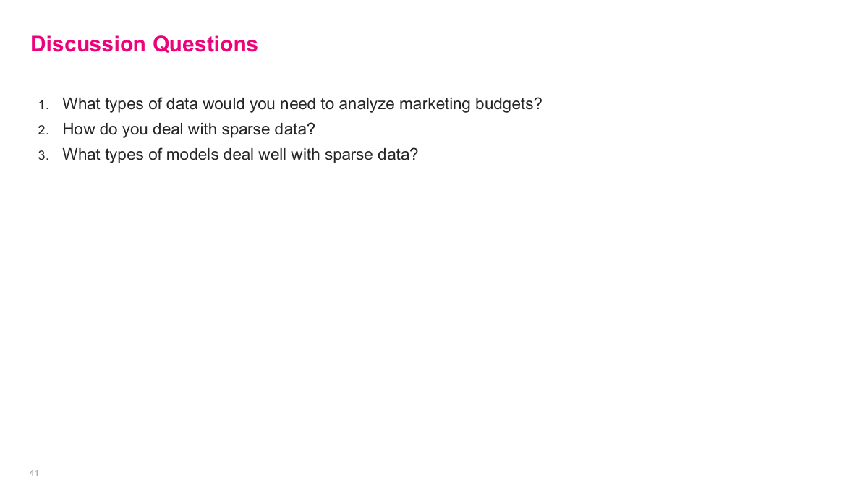Click the word "deal" in the second question
This screenshot has height=488, width=868.
167,129
